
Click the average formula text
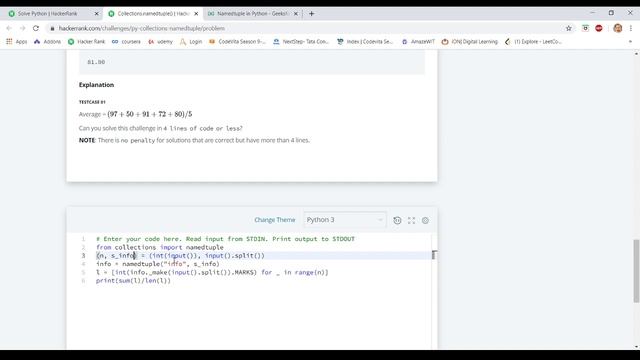point(135,114)
